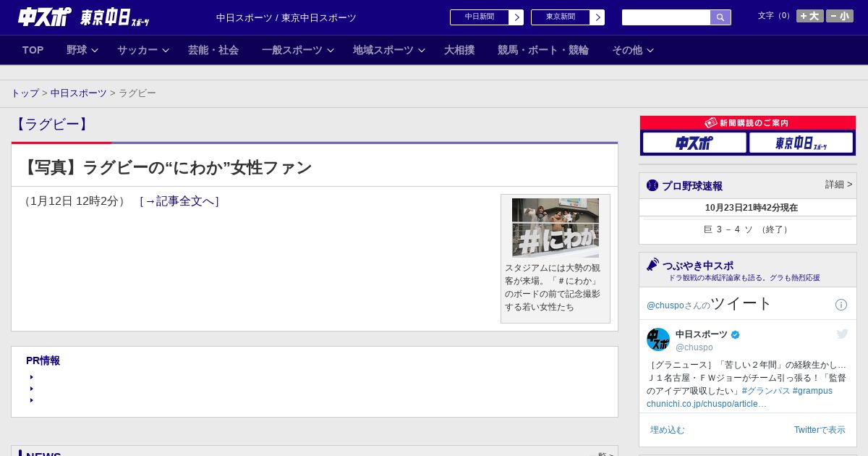This screenshot has width=868, height=456.
Task: Click the Tokyo Chunichi Sports header logo
Action: click(x=114, y=17)
